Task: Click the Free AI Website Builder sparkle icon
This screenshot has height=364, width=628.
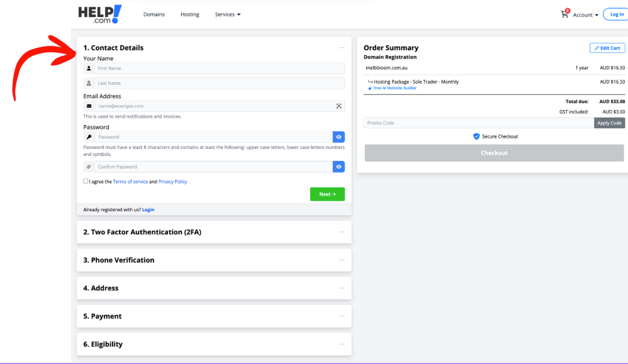Action: (369, 89)
